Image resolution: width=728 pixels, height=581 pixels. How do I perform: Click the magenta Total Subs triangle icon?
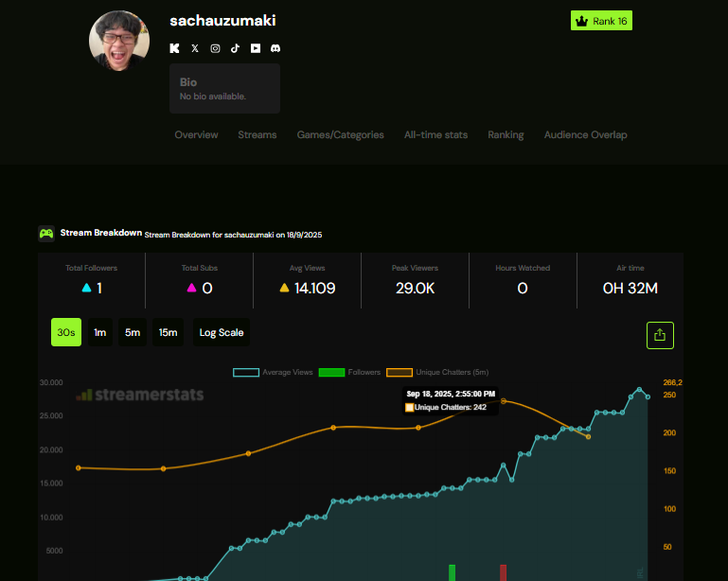(192, 288)
